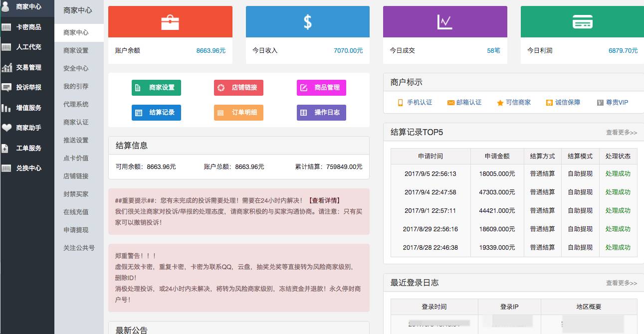Click 兑换中心 in the dark sidebar
The height and width of the screenshot is (334, 644).
[28, 168]
